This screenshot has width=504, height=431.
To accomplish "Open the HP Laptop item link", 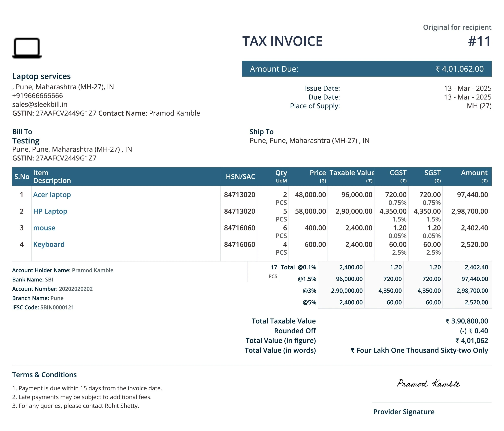I will pyautogui.click(x=50, y=211).
